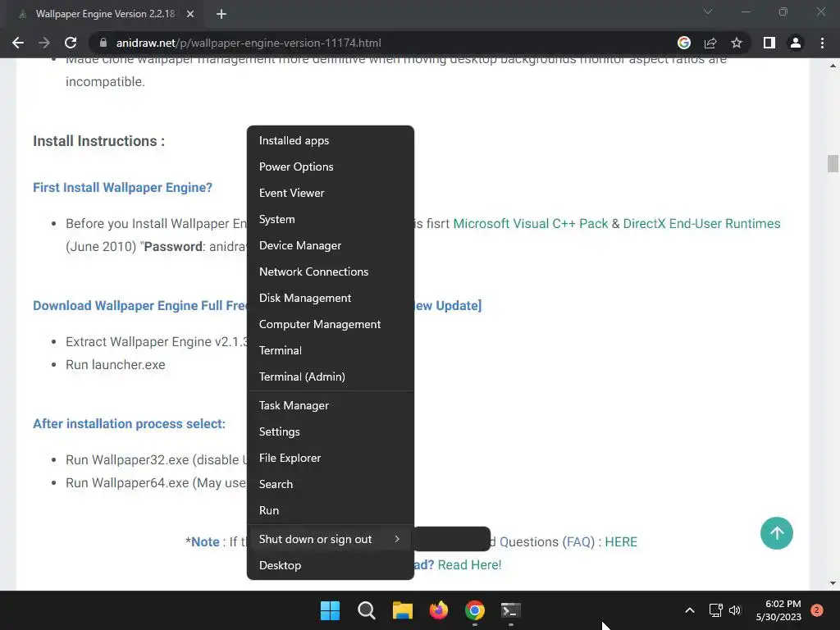Select Desktop menu entry

(x=331, y=566)
